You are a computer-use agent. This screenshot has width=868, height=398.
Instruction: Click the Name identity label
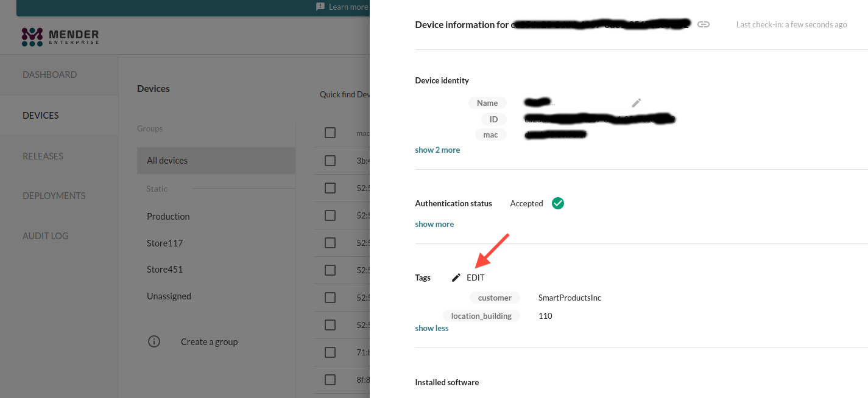[487, 103]
